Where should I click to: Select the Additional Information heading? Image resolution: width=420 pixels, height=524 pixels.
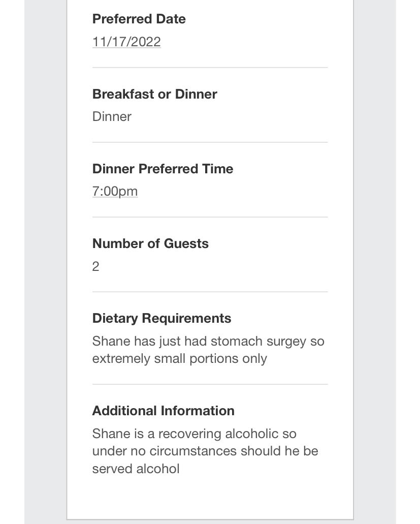tap(163, 411)
